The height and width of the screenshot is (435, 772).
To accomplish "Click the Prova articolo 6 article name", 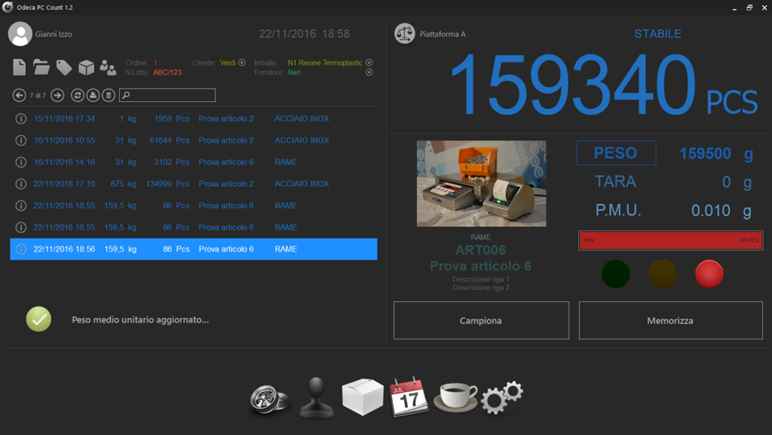I will (481, 266).
